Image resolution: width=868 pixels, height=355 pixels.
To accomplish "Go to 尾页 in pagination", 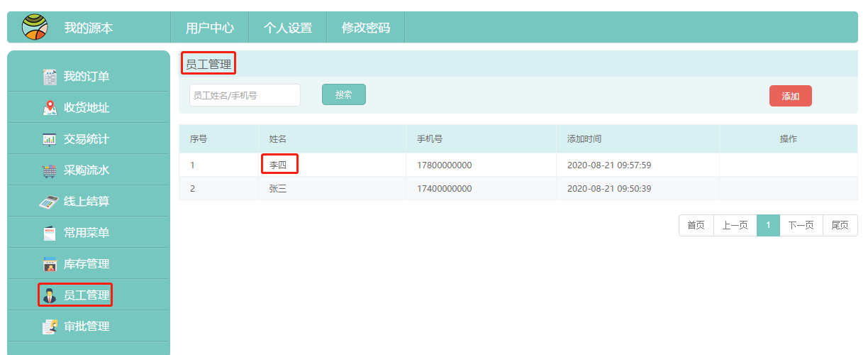I will click(840, 225).
